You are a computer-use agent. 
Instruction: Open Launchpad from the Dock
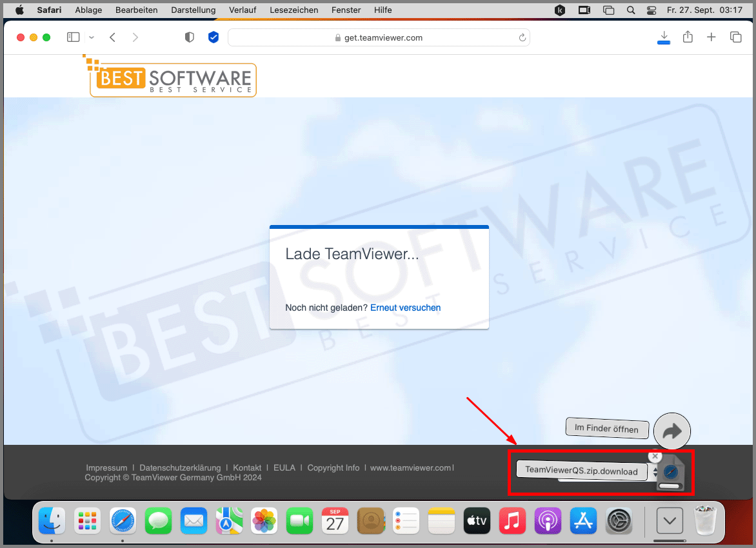click(x=87, y=520)
